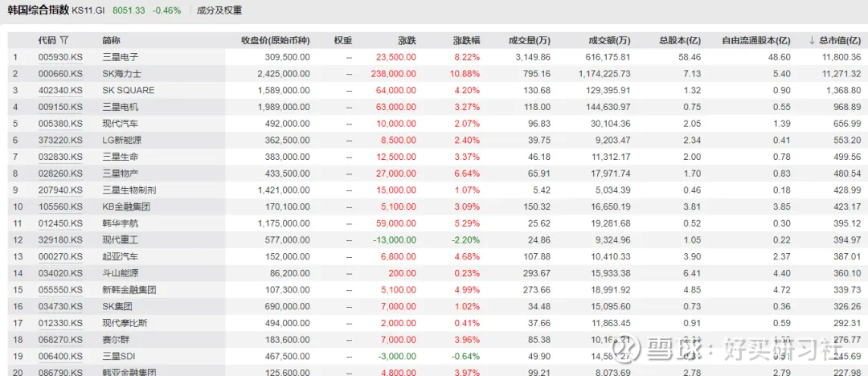Select the 三星SDI name cell
Screen dimensions: 868x376
click(118, 356)
